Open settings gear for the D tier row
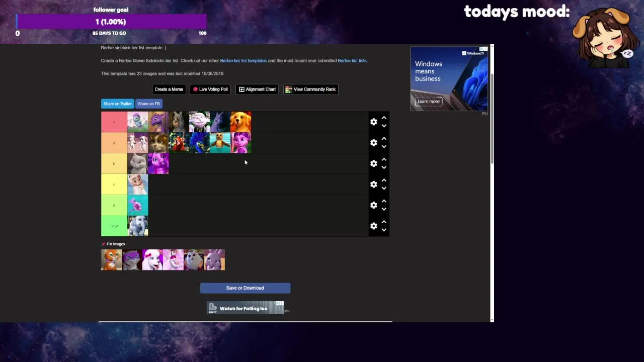Screen dimensions: 644x362 point(373,205)
